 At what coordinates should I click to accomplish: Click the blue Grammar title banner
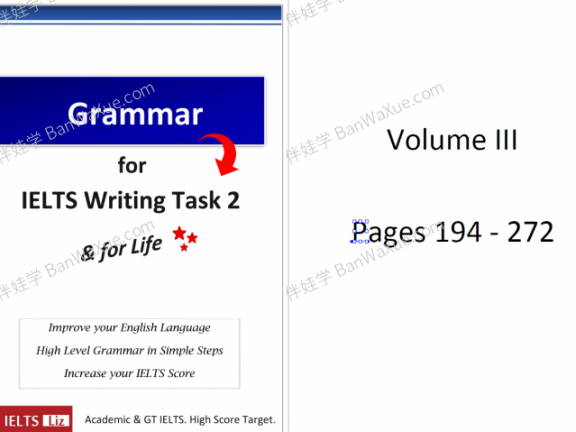[132, 111]
